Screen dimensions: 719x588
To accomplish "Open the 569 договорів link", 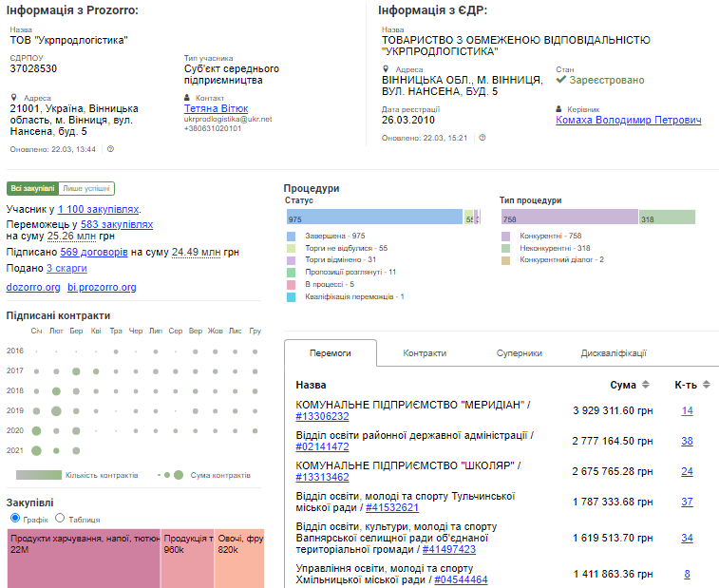I will (94, 253).
